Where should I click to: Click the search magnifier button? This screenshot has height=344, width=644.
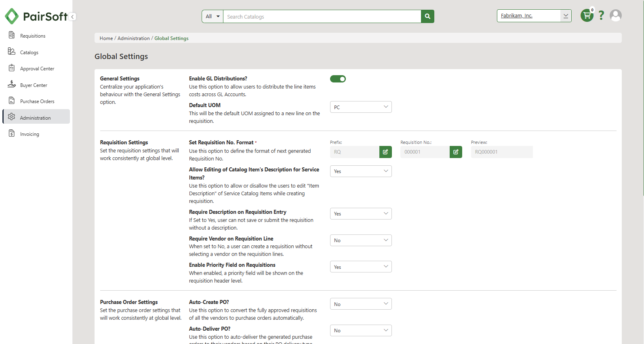pyautogui.click(x=427, y=17)
